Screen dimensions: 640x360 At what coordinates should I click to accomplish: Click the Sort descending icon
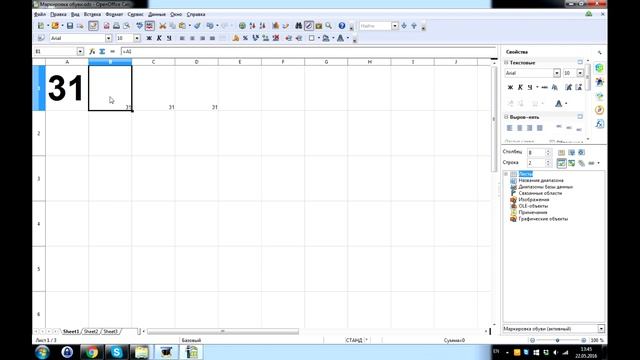262,26
